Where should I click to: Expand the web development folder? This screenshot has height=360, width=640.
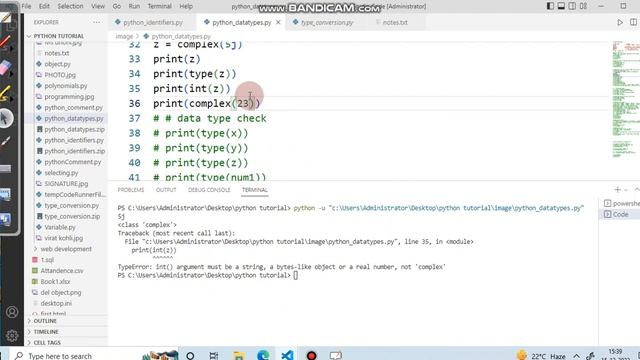coord(65,249)
